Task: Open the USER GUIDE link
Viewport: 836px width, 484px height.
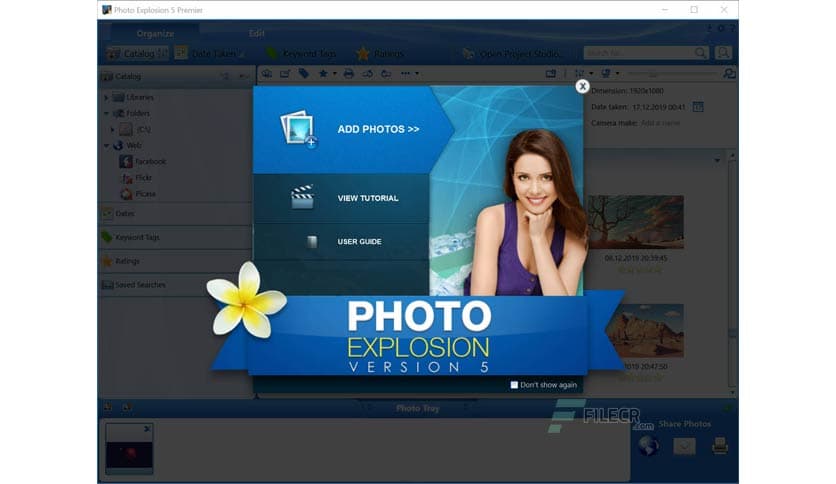Action: tap(359, 241)
